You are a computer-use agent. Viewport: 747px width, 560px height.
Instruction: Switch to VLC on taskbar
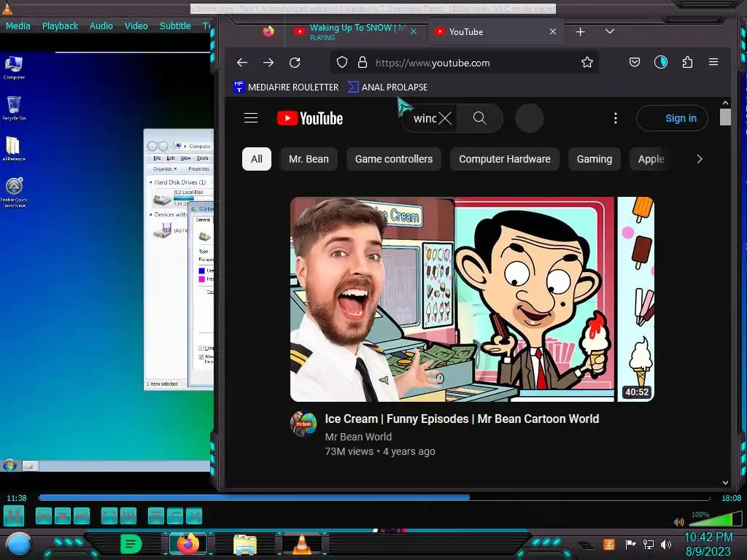point(301,544)
